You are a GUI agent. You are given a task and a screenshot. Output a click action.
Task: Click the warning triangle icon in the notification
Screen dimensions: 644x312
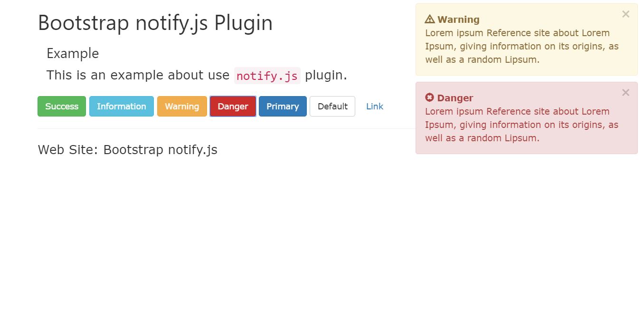point(430,19)
